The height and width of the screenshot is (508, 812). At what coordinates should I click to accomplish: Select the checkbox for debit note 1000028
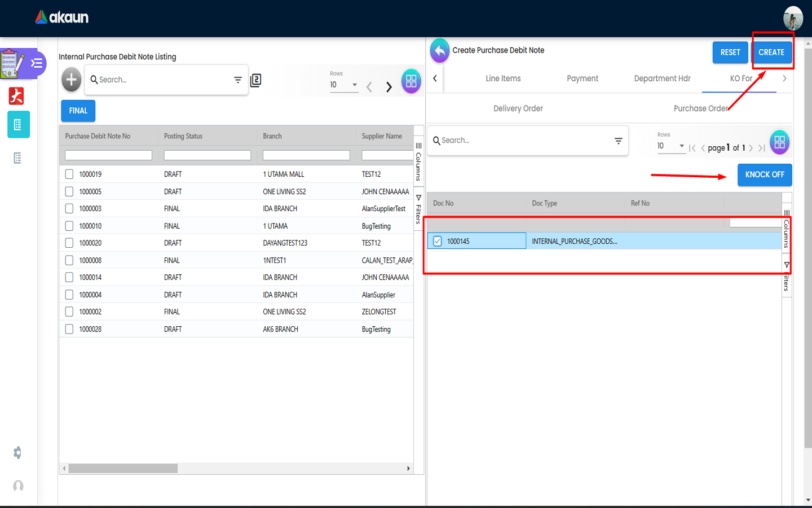pyautogui.click(x=69, y=329)
